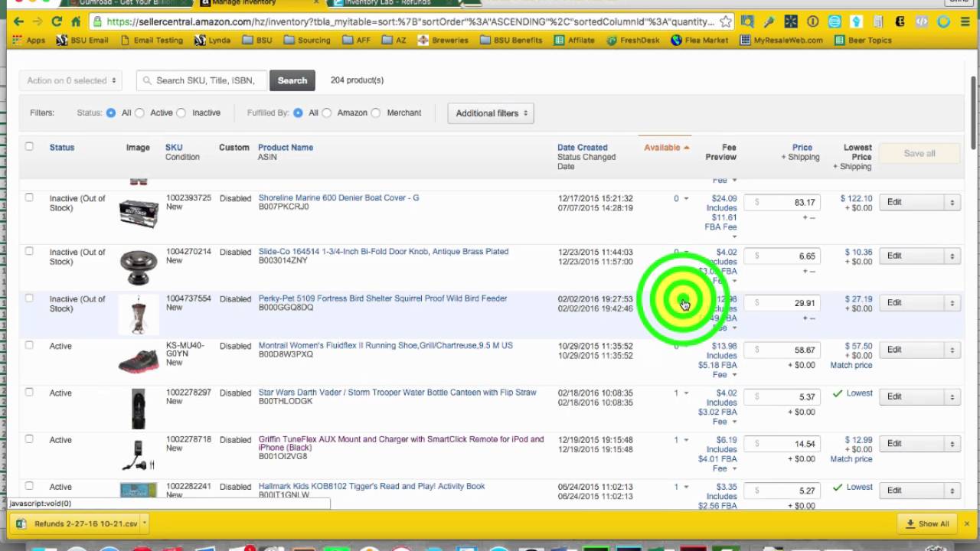This screenshot has height=551, width=980.
Task: Go back with the browser back arrow
Action: click(18, 21)
